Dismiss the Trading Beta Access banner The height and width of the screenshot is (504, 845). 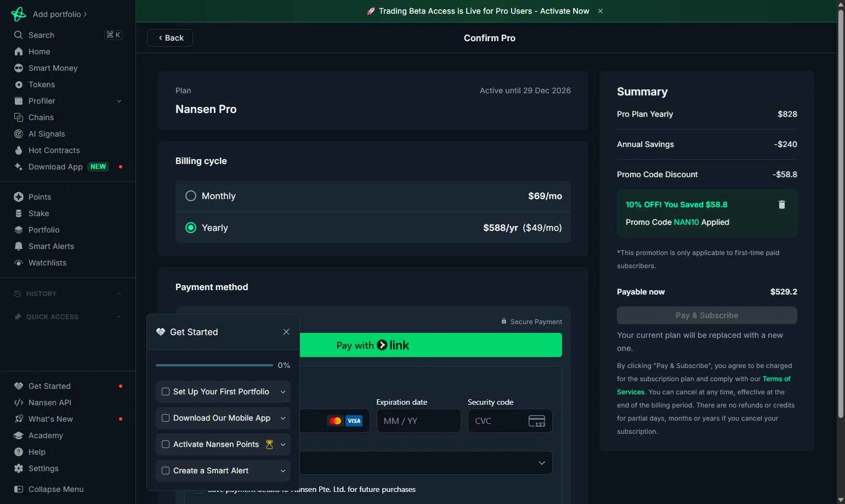[x=600, y=11]
